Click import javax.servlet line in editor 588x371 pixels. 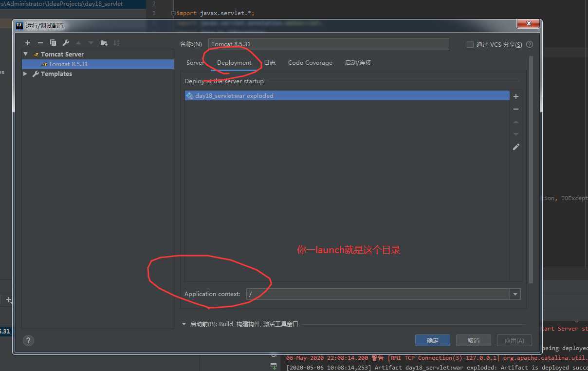tap(215, 13)
